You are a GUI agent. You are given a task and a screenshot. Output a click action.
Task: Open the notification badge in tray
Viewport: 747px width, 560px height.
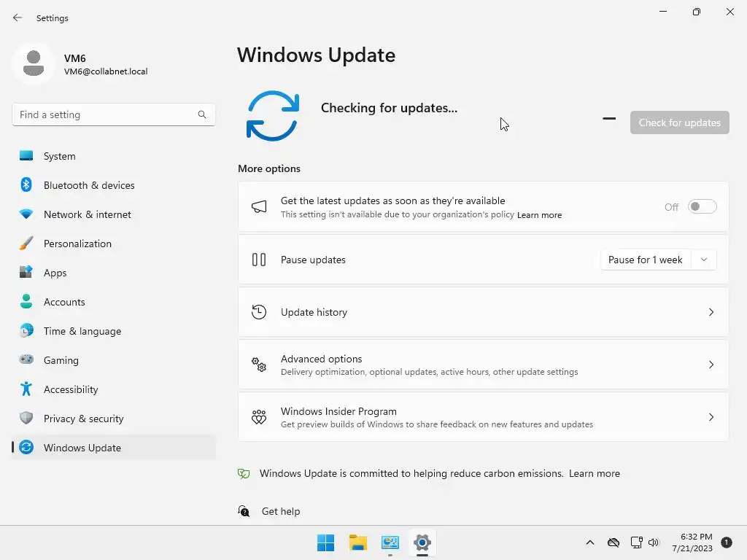[726, 542]
